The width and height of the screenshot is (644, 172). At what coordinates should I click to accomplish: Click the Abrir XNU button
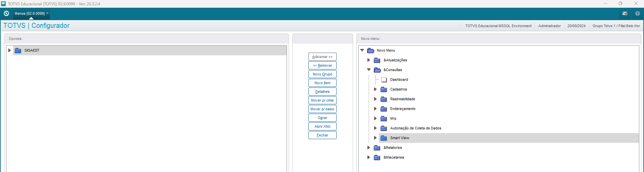(323, 126)
